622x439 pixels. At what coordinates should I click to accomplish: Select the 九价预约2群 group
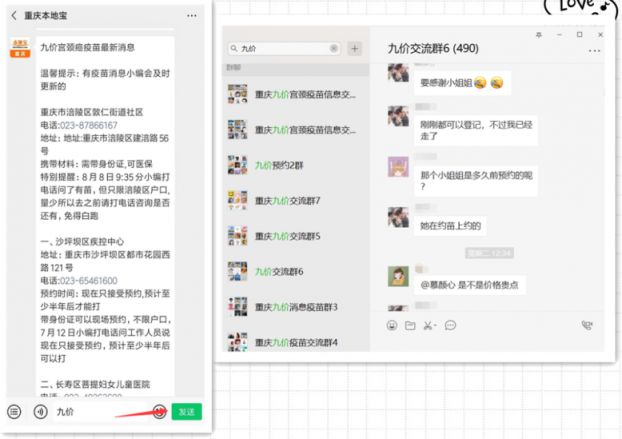pos(296,165)
